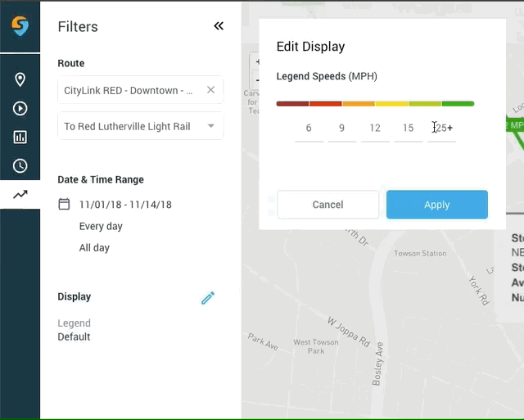The image size is (524, 420).
Task: Collapse the Filters panel with double chevron
Action: point(219,26)
